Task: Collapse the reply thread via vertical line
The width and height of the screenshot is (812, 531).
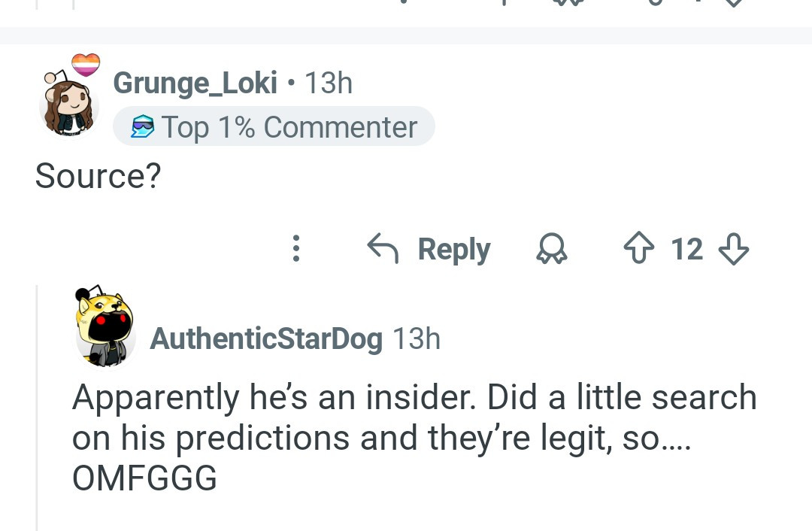Action: (x=37, y=406)
